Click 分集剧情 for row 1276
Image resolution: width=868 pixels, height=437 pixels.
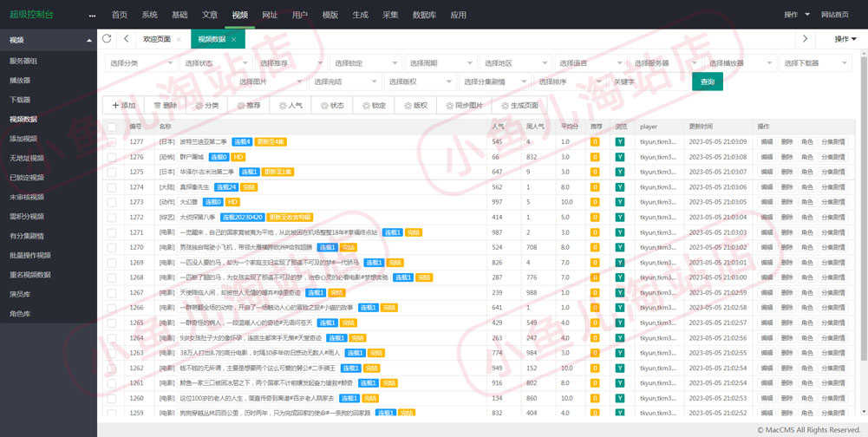pos(832,157)
